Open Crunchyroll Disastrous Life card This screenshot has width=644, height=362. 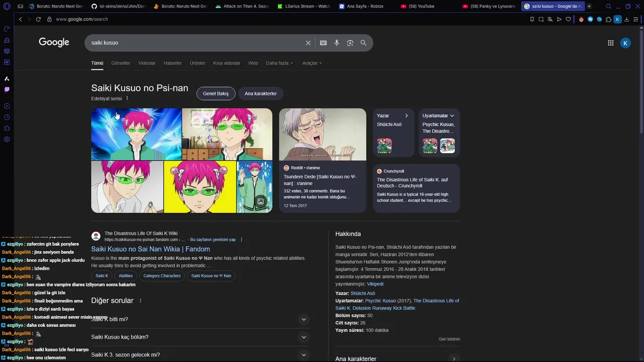(x=417, y=188)
